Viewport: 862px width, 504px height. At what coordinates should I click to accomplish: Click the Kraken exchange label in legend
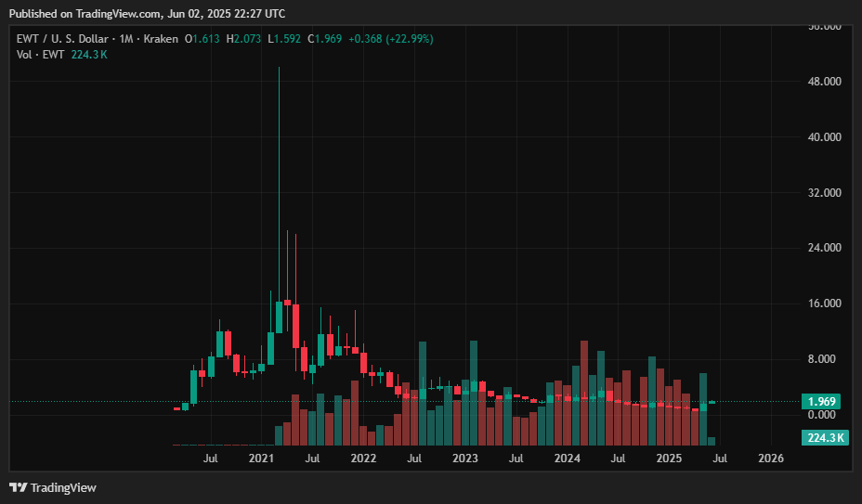click(x=159, y=39)
